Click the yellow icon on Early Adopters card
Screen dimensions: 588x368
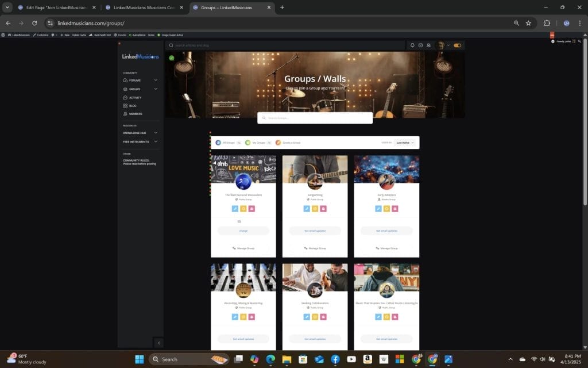pos(386,209)
